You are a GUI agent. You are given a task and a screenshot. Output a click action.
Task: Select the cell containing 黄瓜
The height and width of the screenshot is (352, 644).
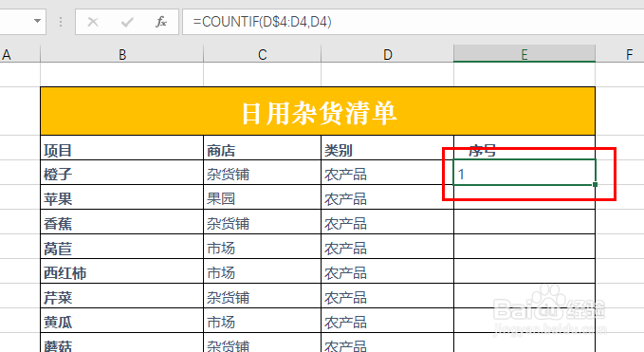click(122, 321)
